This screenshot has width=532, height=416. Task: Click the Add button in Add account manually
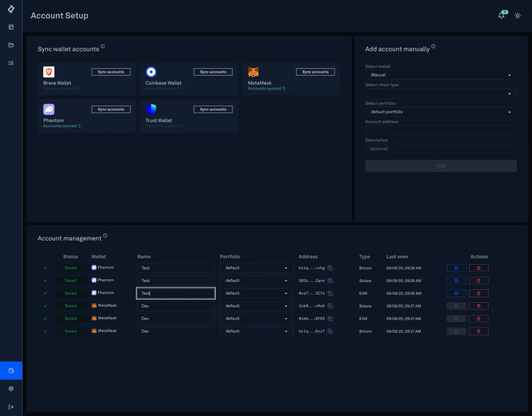click(440, 166)
